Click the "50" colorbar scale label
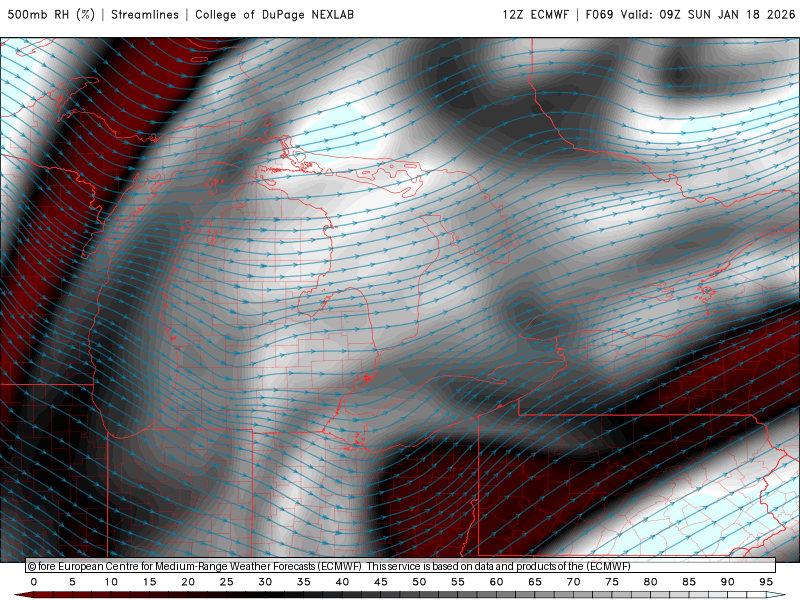800x600 pixels. pyautogui.click(x=419, y=582)
